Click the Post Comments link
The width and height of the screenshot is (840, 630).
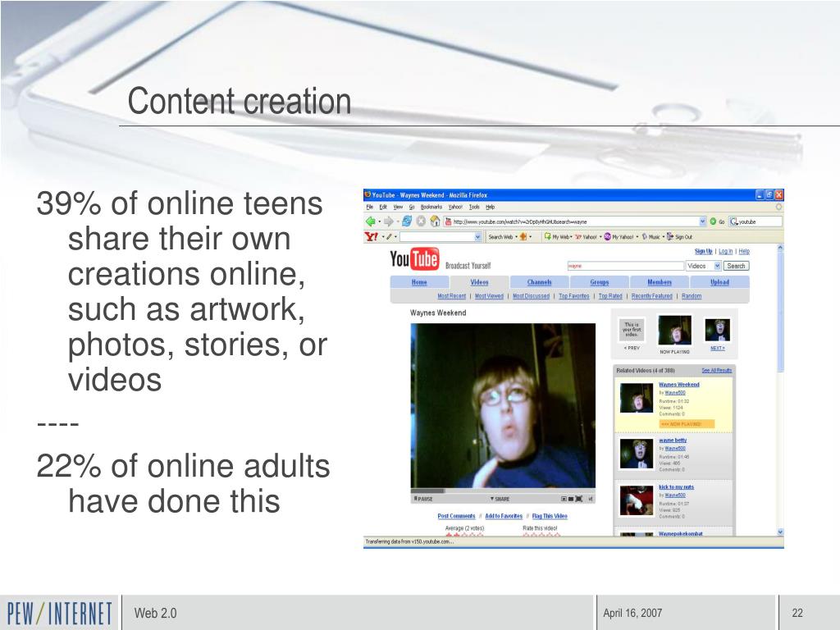[x=456, y=516]
